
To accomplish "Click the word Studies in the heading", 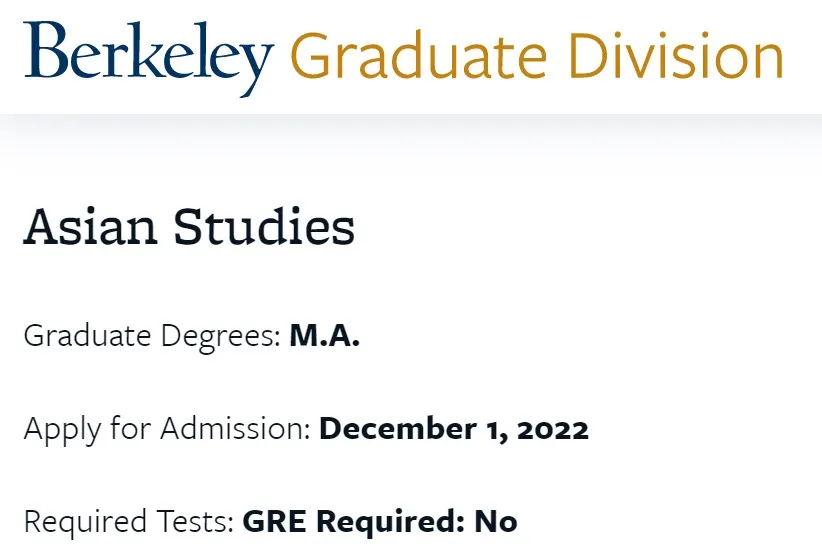I will tap(264, 227).
